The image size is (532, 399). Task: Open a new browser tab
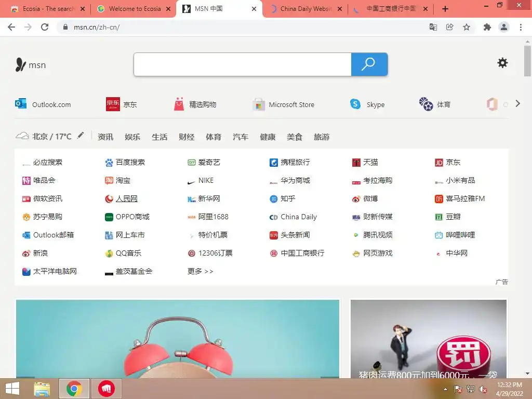[445, 9]
